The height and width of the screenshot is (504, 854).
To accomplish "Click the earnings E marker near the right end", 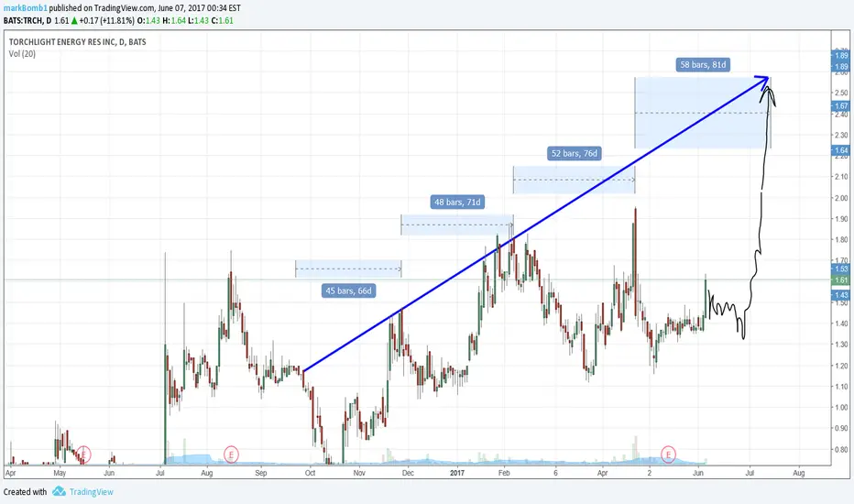I will coord(668,454).
